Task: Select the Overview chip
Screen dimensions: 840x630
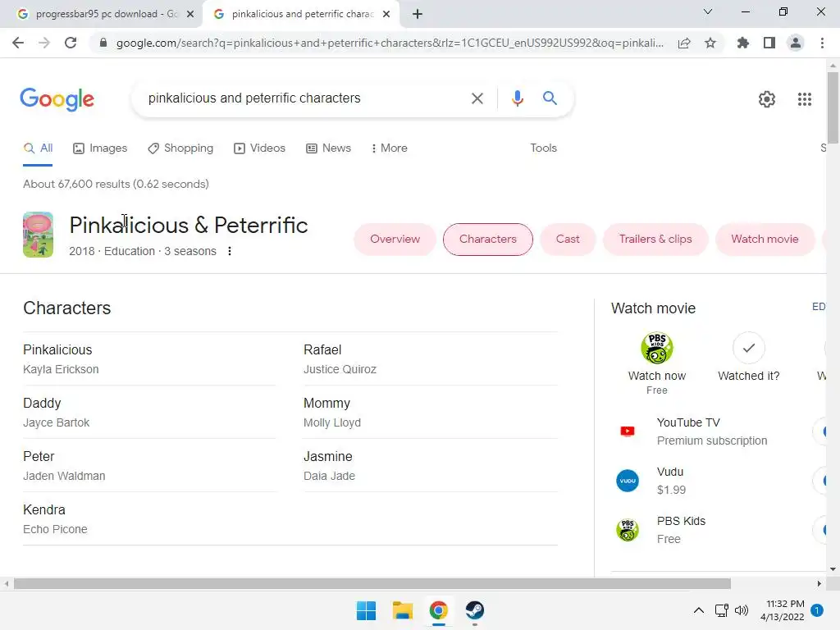Action: click(395, 240)
